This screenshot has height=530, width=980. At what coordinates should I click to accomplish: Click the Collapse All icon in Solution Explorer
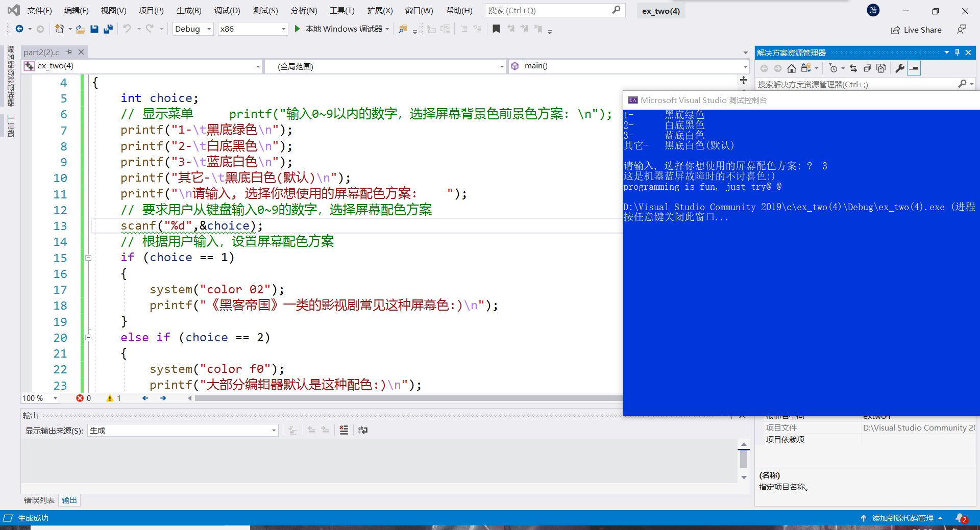point(867,68)
